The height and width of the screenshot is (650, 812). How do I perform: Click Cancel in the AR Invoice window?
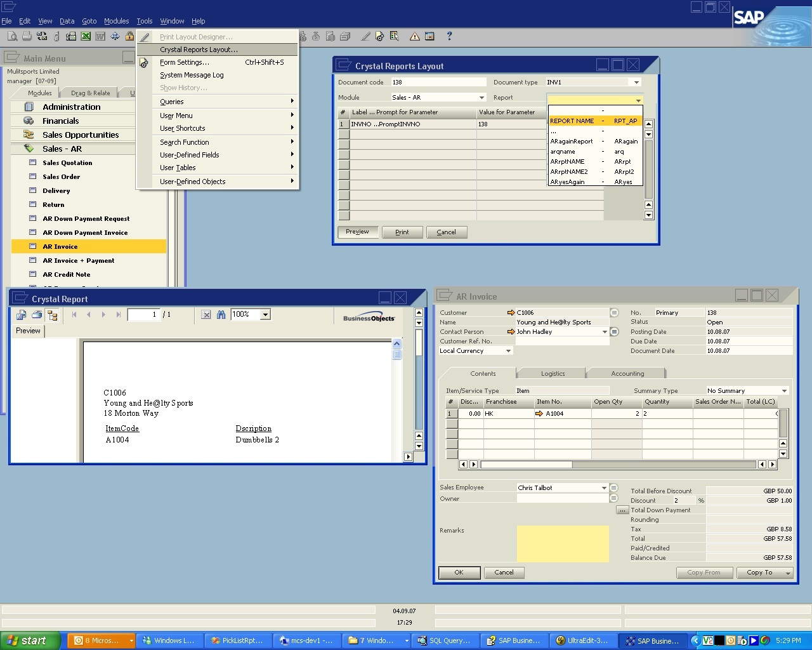pyautogui.click(x=504, y=573)
